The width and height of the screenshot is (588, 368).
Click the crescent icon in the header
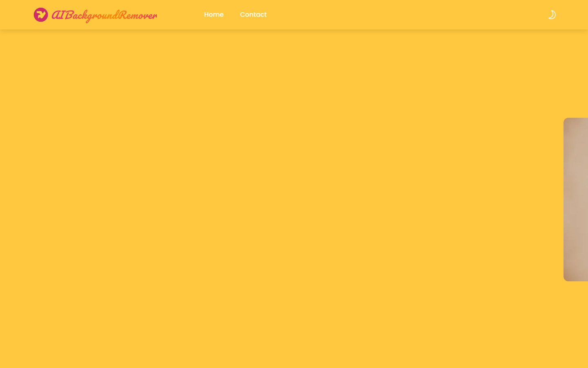(x=552, y=15)
